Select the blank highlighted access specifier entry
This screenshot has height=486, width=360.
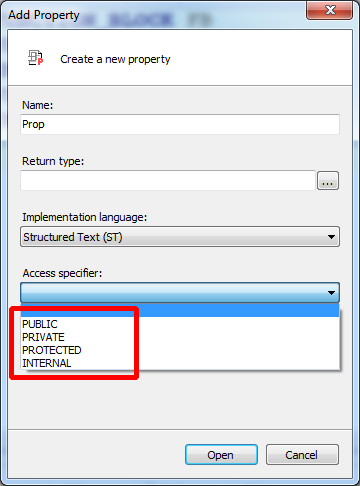click(x=180, y=311)
